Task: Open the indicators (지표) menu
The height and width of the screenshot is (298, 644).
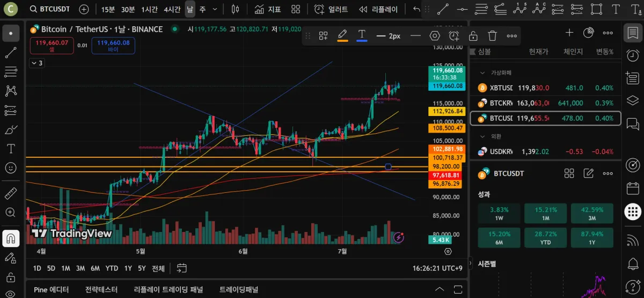Action: pos(268,9)
